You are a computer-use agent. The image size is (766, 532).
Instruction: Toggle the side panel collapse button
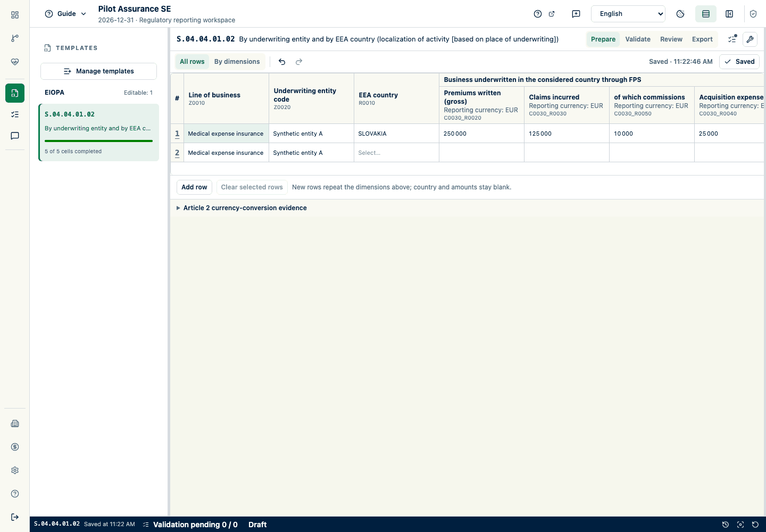click(729, 14)
